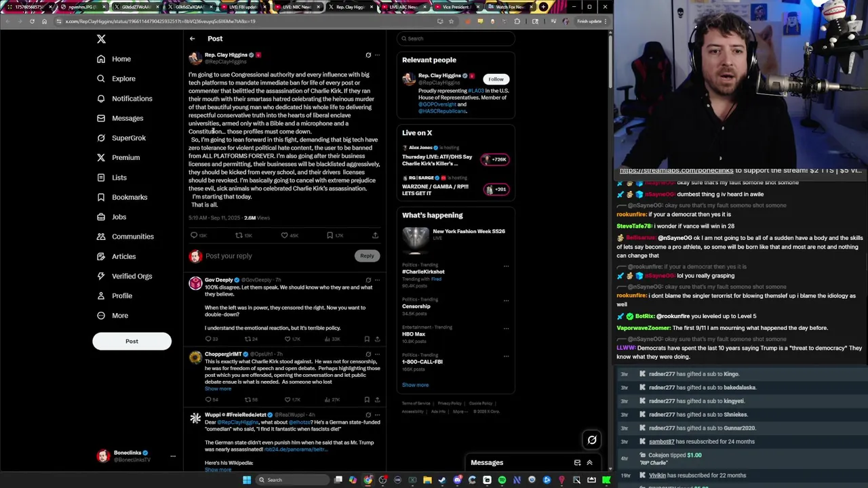The width and height of the screenshot is (868, 488).
Task: Open Home in X sidebar
Action: click(114, 59)
